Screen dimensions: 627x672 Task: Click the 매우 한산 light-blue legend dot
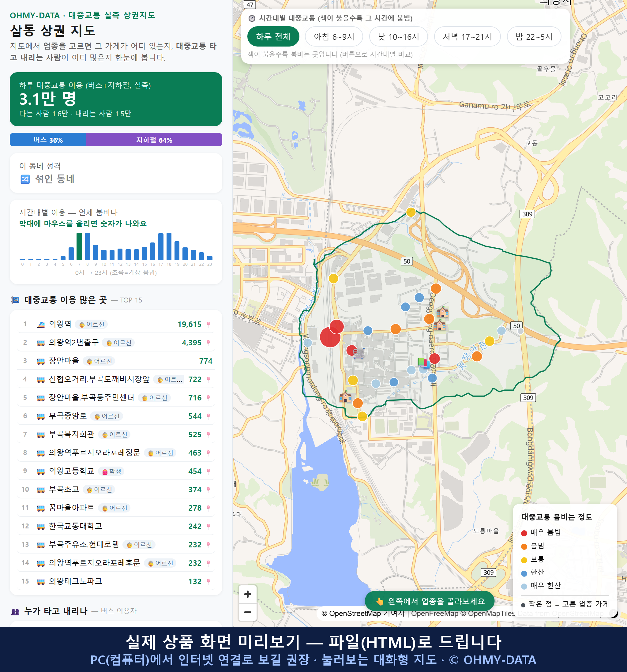click(x=524, y=587)
